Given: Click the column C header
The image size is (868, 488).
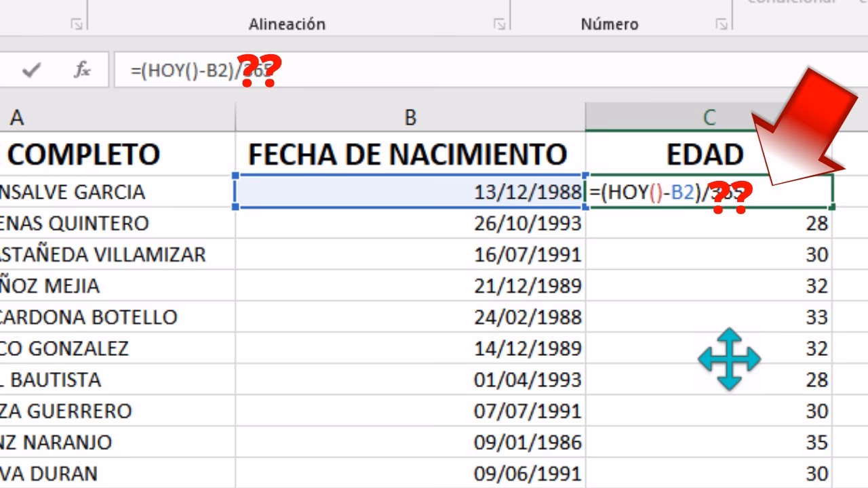Looking at the screenshot, I should pyautogui.click(x=709, y=117).
